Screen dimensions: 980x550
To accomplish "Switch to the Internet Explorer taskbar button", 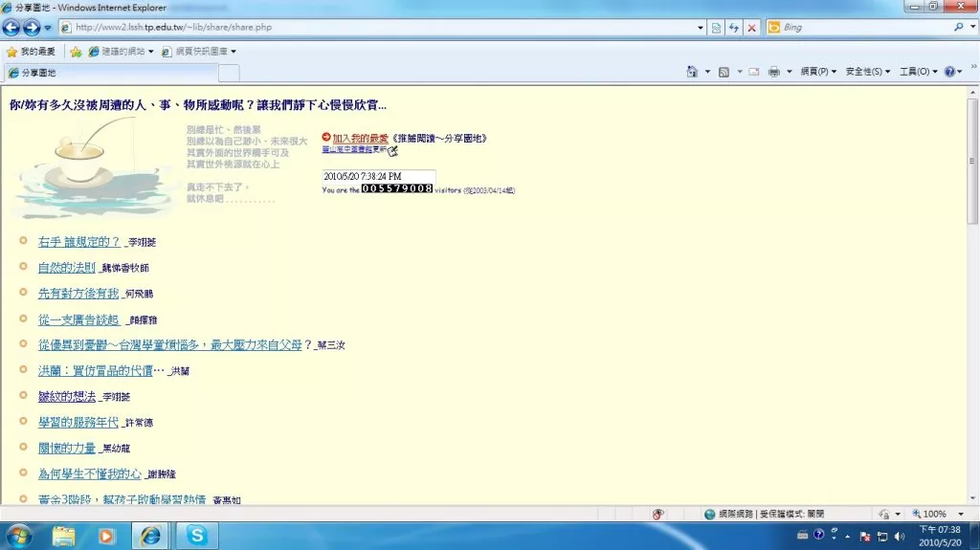I will click(150, 537).
